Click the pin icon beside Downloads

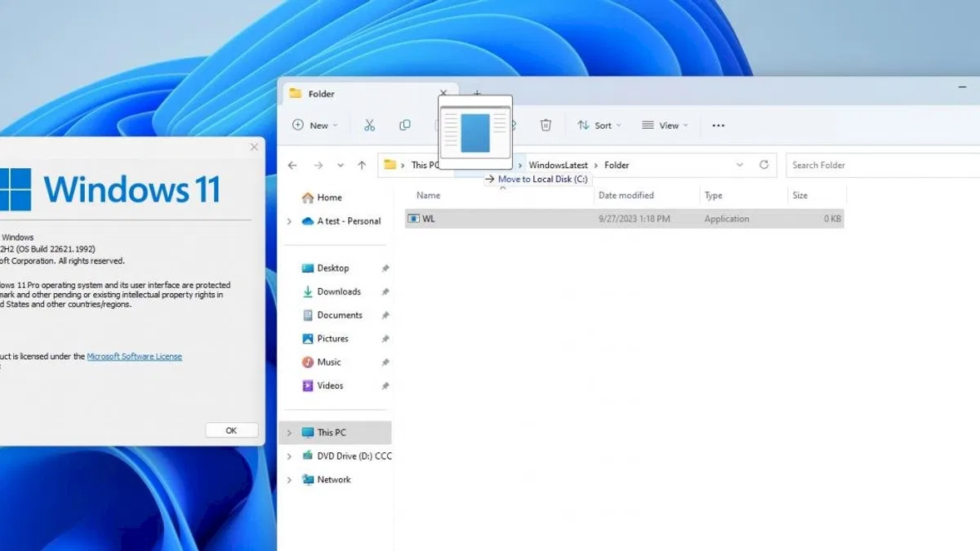[385, 292]
